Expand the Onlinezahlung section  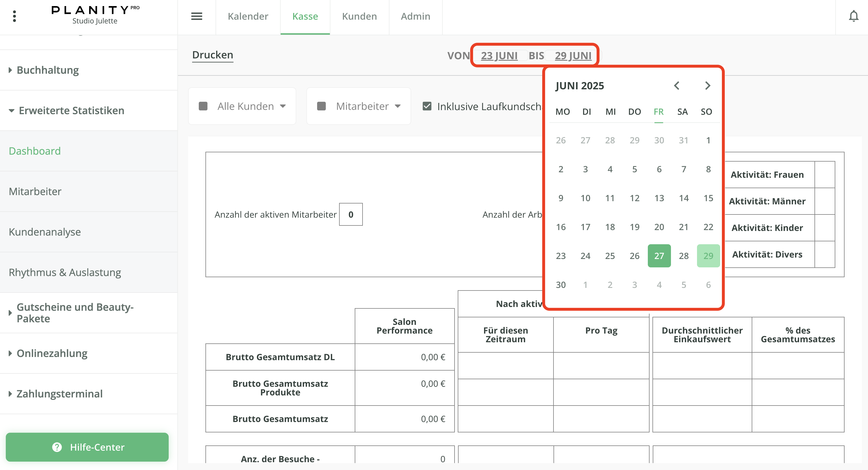point(52,353)
